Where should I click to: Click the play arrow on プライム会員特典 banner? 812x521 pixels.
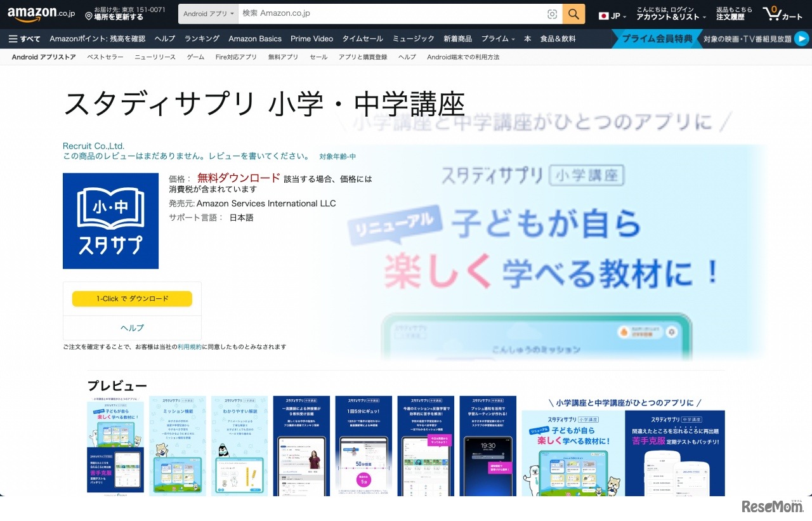801,38
